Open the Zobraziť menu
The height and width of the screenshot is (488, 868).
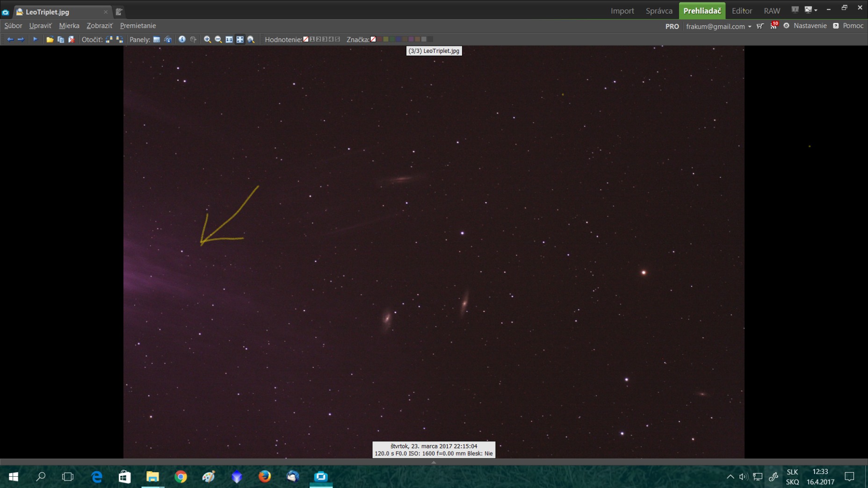(x=99, y=26)
